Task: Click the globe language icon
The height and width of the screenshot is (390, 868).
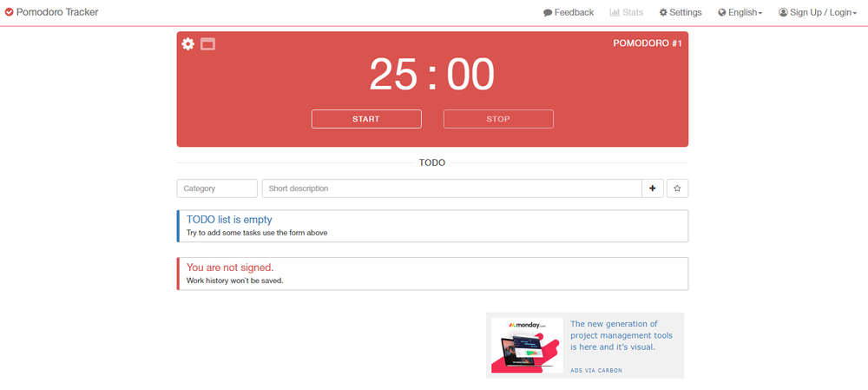Action: [x=722, y=13]
